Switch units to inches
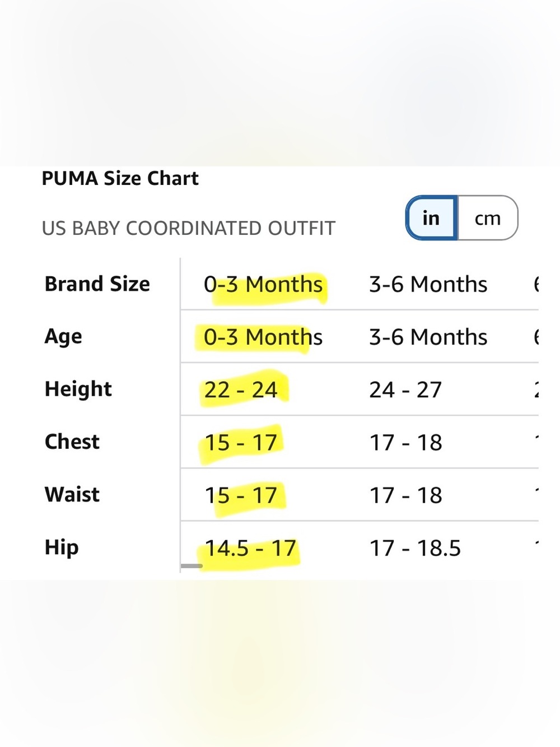Screen dimensions: 560x747 click(432, 218)
